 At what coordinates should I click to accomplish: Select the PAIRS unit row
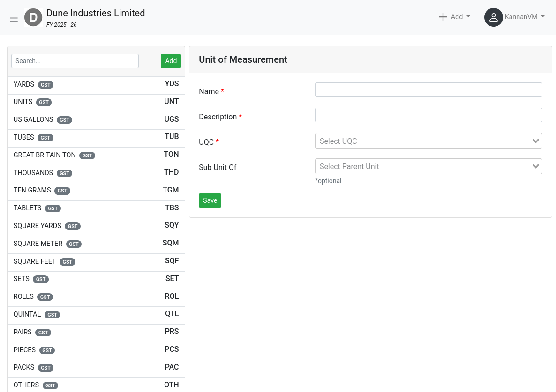(x=96, y=333)
